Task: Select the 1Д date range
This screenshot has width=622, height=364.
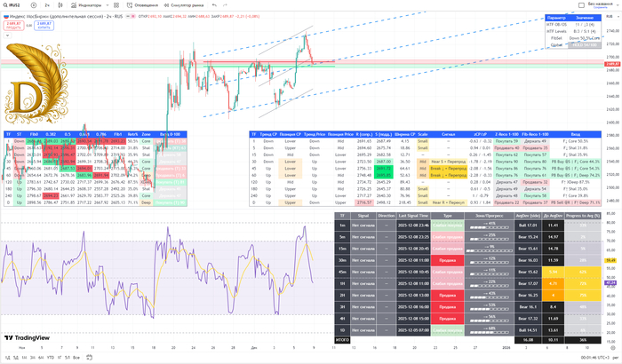Action: 5,356
